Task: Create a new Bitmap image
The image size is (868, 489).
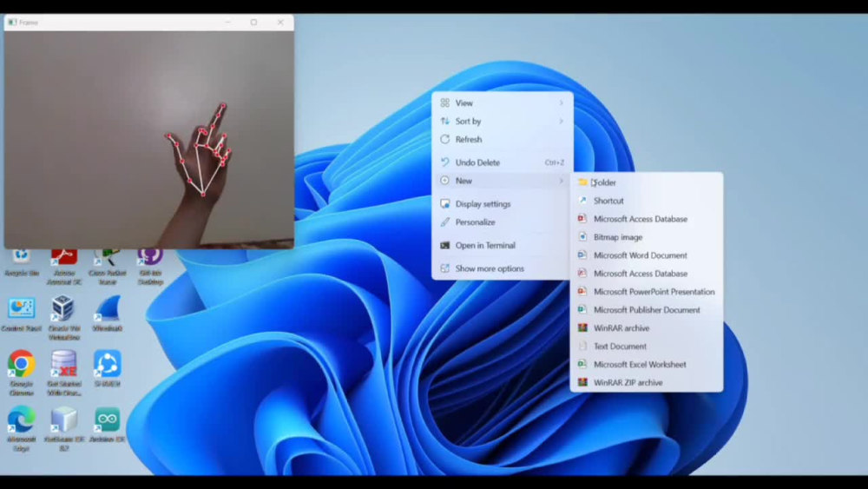Action: 646,238
